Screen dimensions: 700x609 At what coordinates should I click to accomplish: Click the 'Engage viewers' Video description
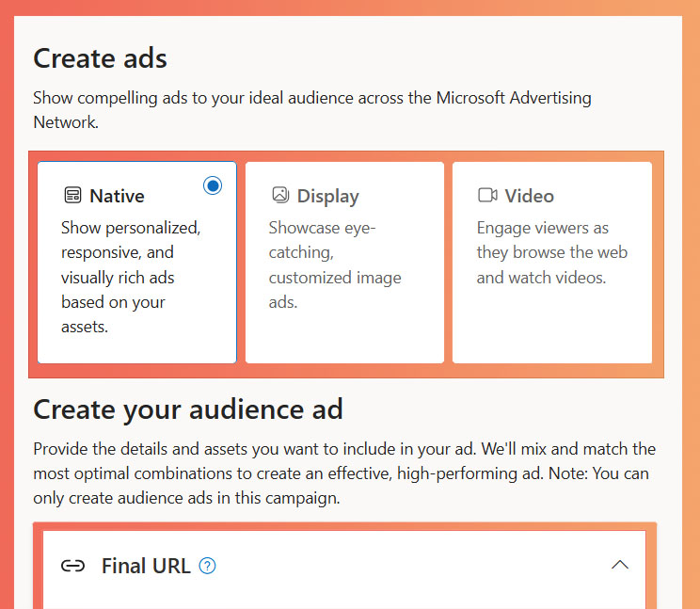(551, 252)
